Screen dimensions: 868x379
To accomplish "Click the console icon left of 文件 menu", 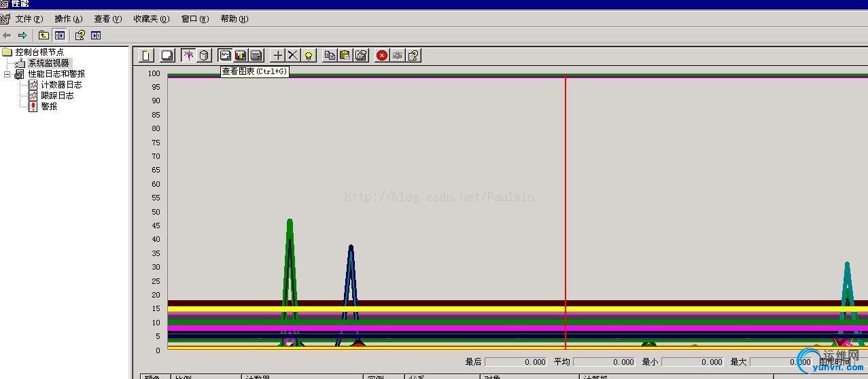I will pyautogui.click(x=5, y=19).
